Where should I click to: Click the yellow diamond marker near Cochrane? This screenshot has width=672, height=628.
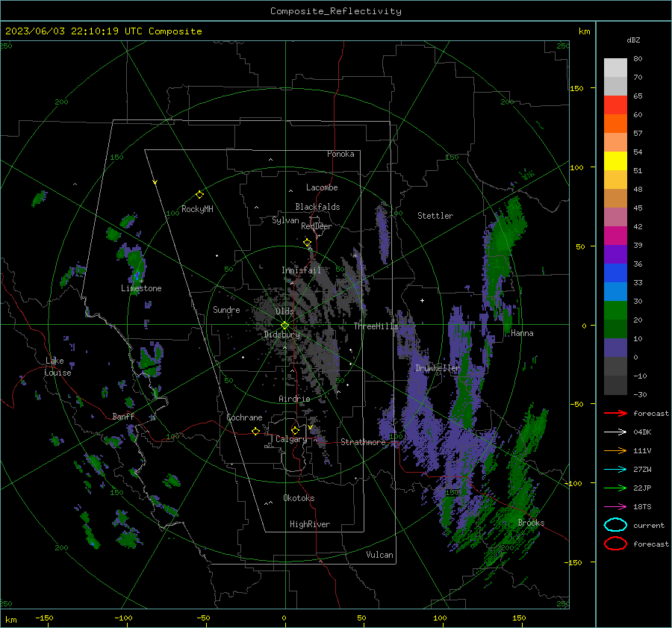click(x=256, y=431)
